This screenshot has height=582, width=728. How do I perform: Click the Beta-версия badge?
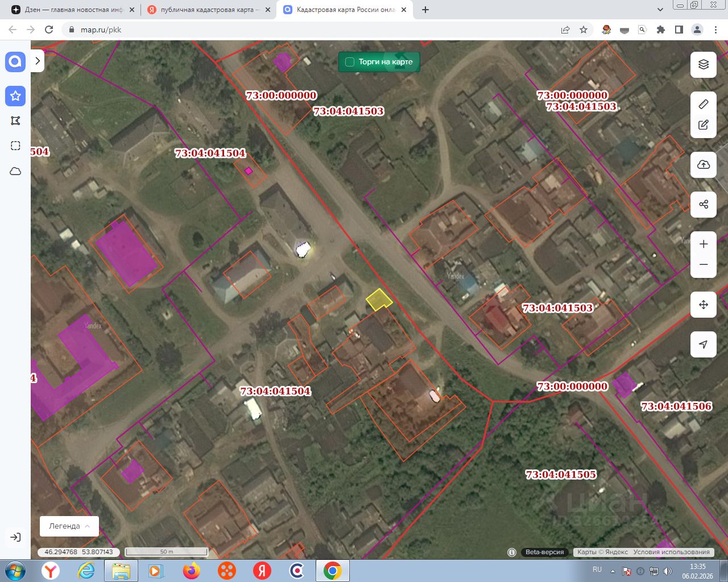point(544,552)
